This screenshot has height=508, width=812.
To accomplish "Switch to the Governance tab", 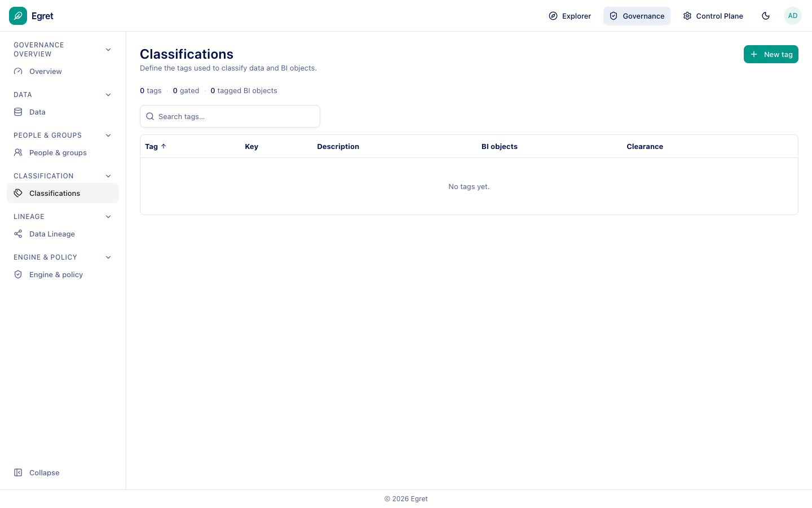I will (637, 16).
